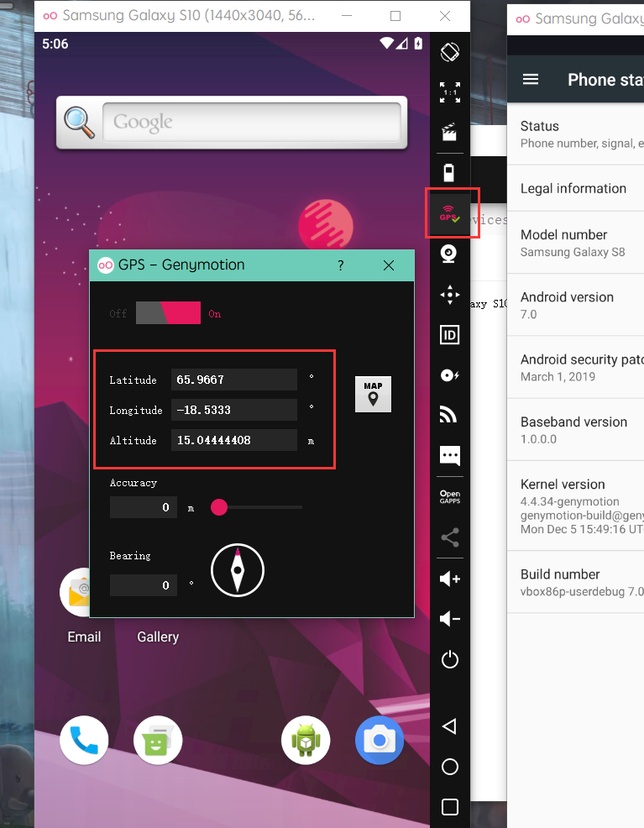The height and width of the screenshot is (828, 644).
Task: Tap the Android recent apps square button
Action: pyautogui.click(x=450, y=807)
